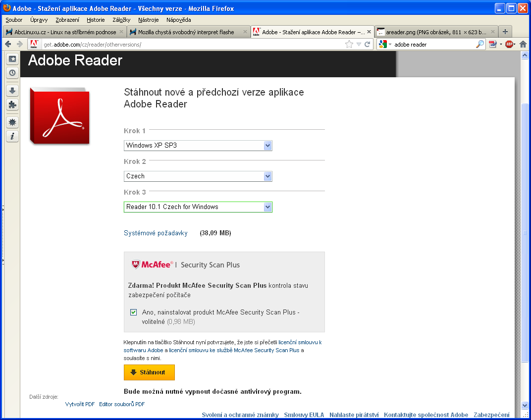Click the scrollbar up arrow
The image size is (531, 420).
pyautogui.click(x=525, y=55)
